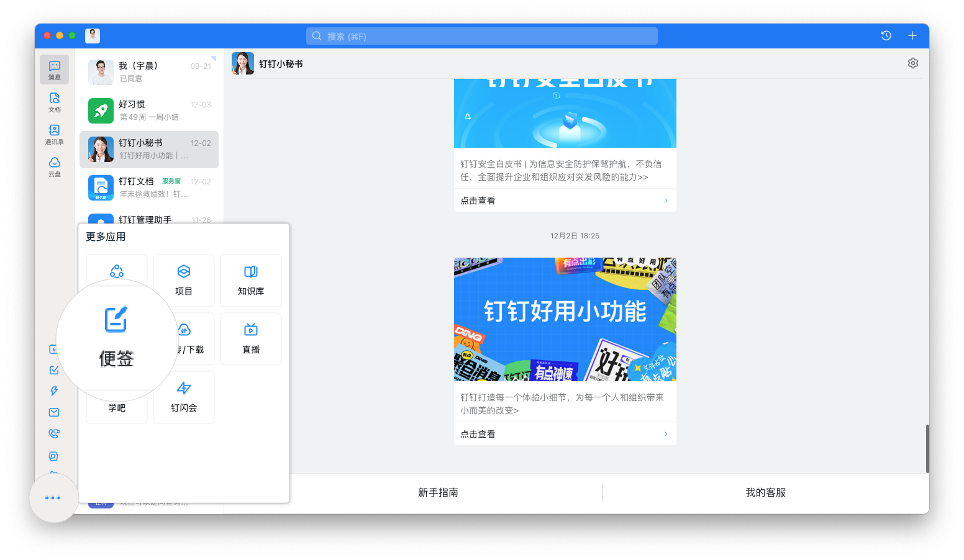
Task: Open the mail envelope icon in sidebar
Action: click(53, 412)
